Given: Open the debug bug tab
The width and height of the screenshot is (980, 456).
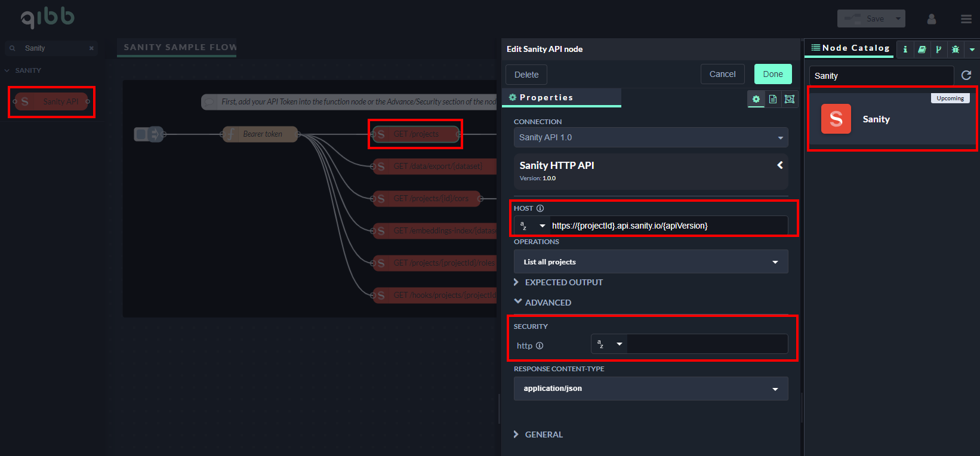Looking at the screenshot, I should pos(955,50).
